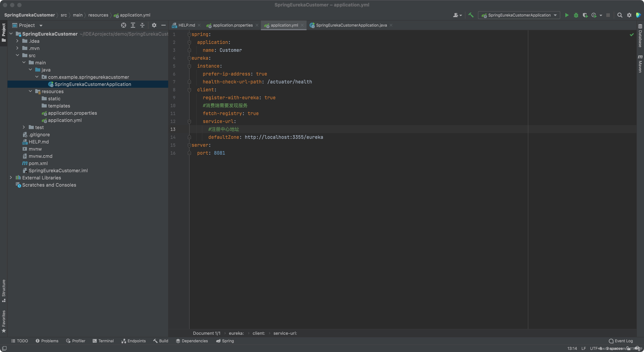Expand the test folder
This screenshot has height=352, width=644.
click(24, 127)
